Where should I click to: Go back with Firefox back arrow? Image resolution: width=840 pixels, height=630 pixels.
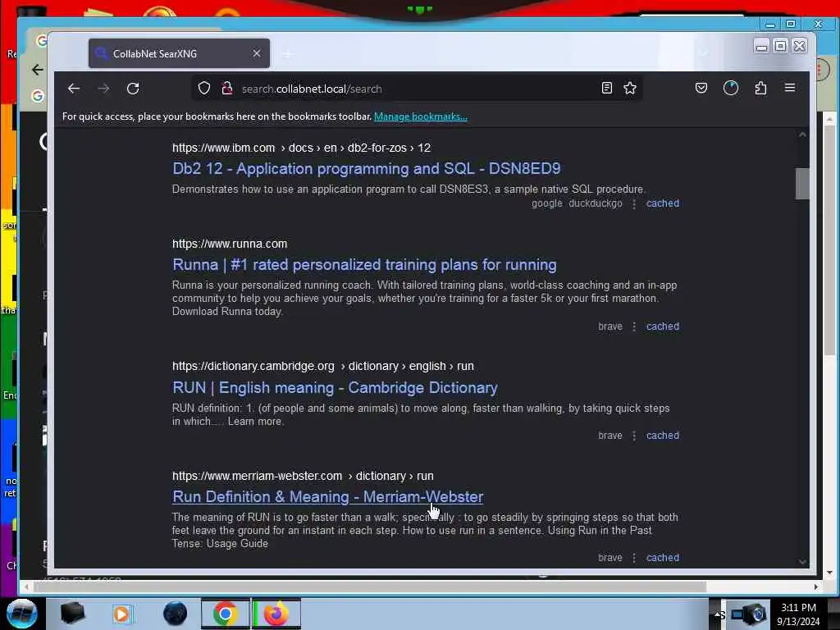(x=74, y=89)
